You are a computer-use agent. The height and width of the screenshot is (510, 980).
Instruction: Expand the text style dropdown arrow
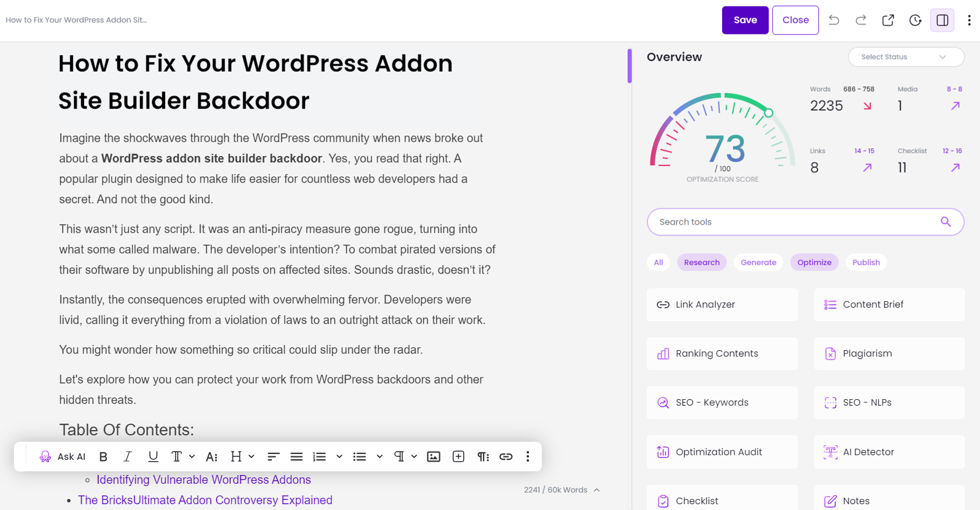[x=192, y=456]
